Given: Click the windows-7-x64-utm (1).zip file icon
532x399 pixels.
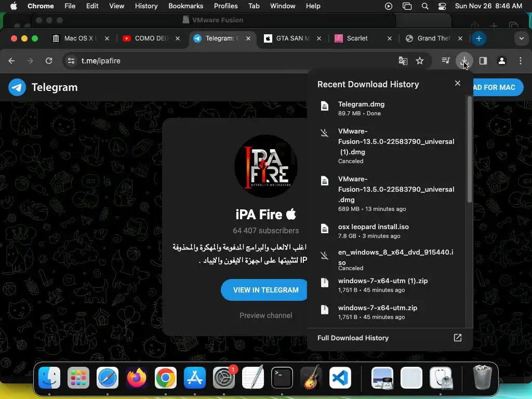Looking at the screenshot, I should pyautogui.click(x=325, y=283).
